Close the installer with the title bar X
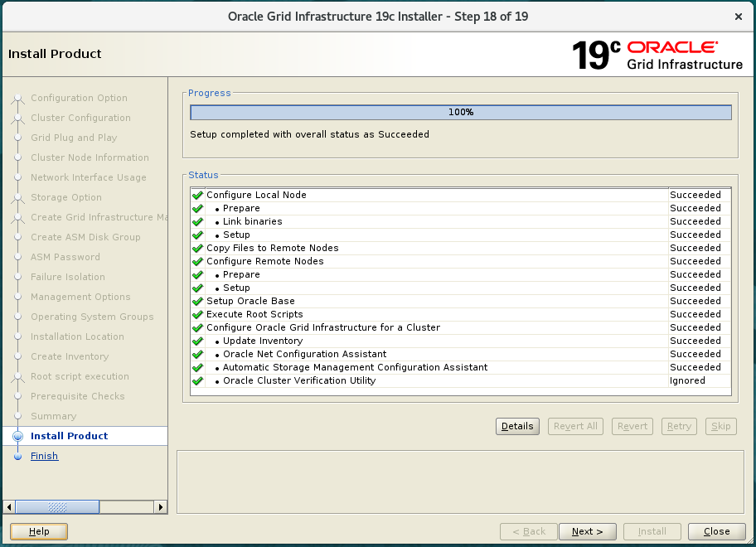The image size is (756, 547). 738,17
